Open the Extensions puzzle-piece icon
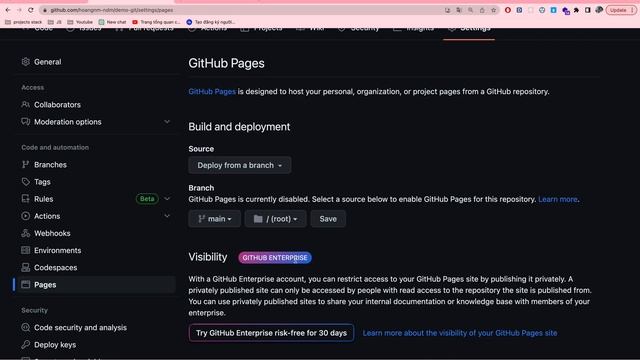 click(576, 10)
